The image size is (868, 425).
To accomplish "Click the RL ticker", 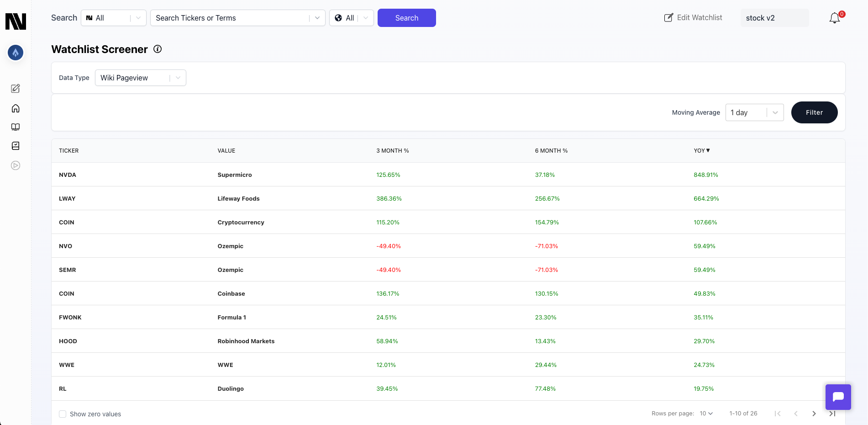I will pyautogui.click(x=63, y=389).
